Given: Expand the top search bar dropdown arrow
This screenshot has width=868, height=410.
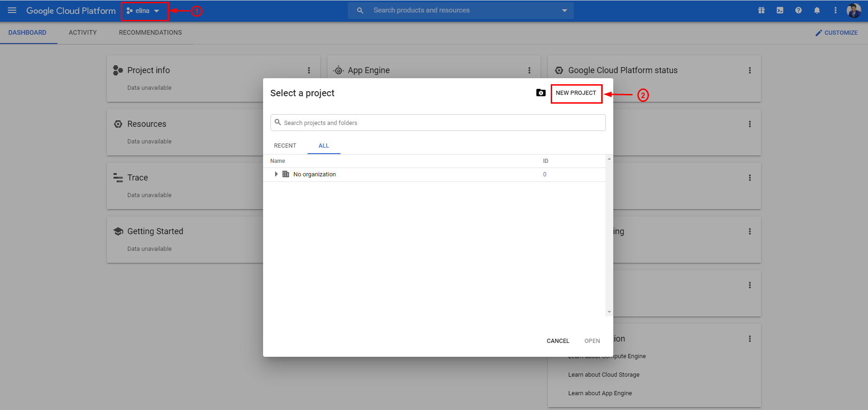Looking at the screenshot, I should pos(564,10).
